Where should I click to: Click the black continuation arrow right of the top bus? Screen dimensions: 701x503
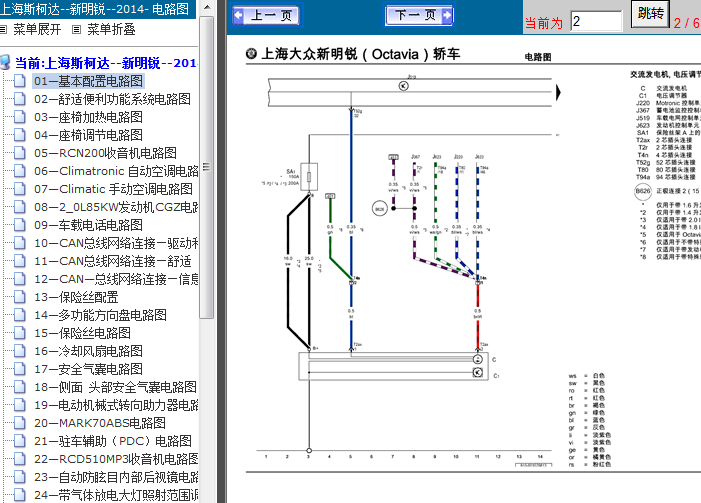point(558,93)
